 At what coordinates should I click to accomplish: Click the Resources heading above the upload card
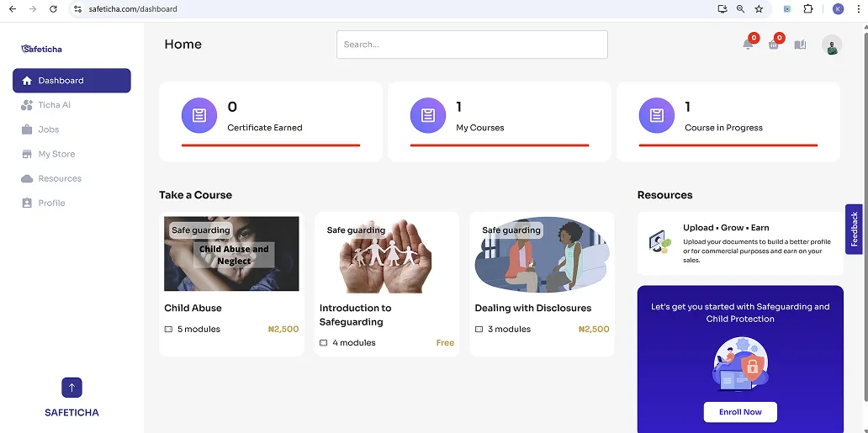click(664, 195)
